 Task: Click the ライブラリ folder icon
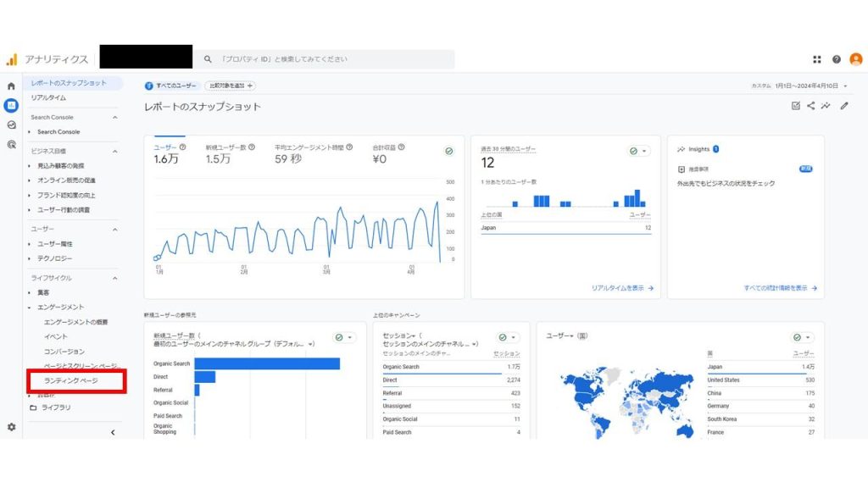pos(33,408)
